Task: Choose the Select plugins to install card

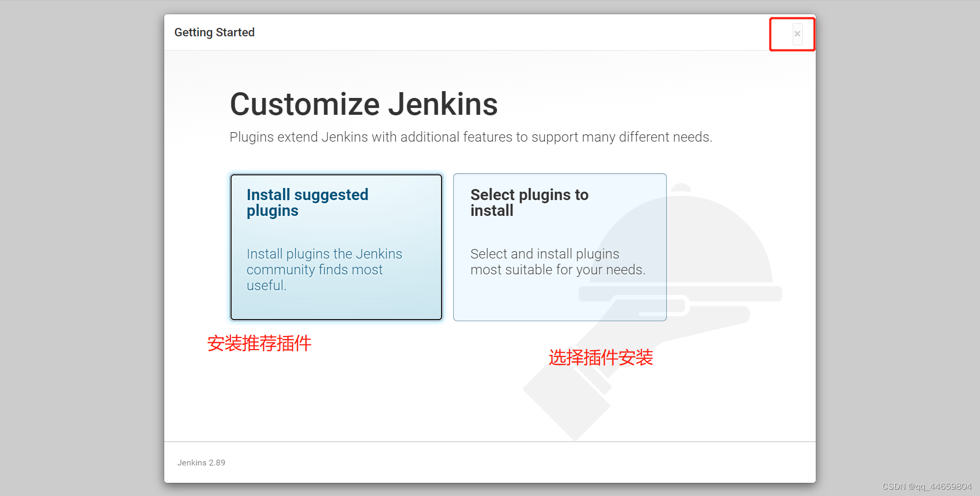Action: click(559, 247)
